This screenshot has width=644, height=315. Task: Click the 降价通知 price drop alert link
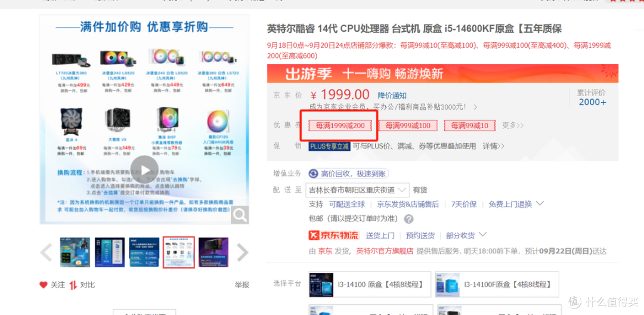pyautogui.click(x=392, y=95)
